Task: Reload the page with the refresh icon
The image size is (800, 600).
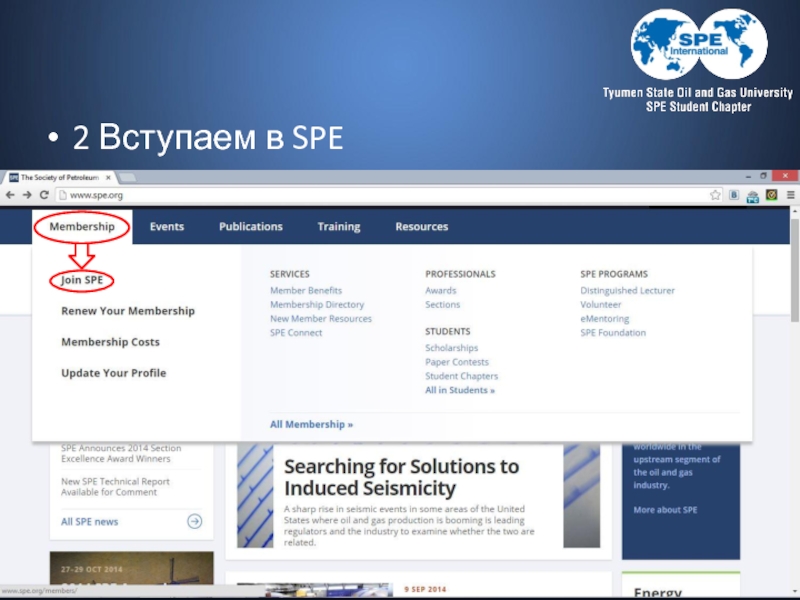Action: pyautogui.click(x=44, y=195)
